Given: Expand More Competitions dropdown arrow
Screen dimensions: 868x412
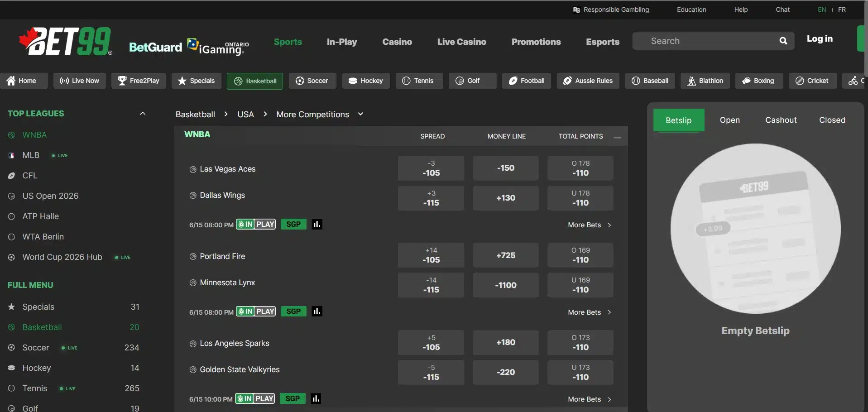Looking at the screenshot, I should (360, 114).
